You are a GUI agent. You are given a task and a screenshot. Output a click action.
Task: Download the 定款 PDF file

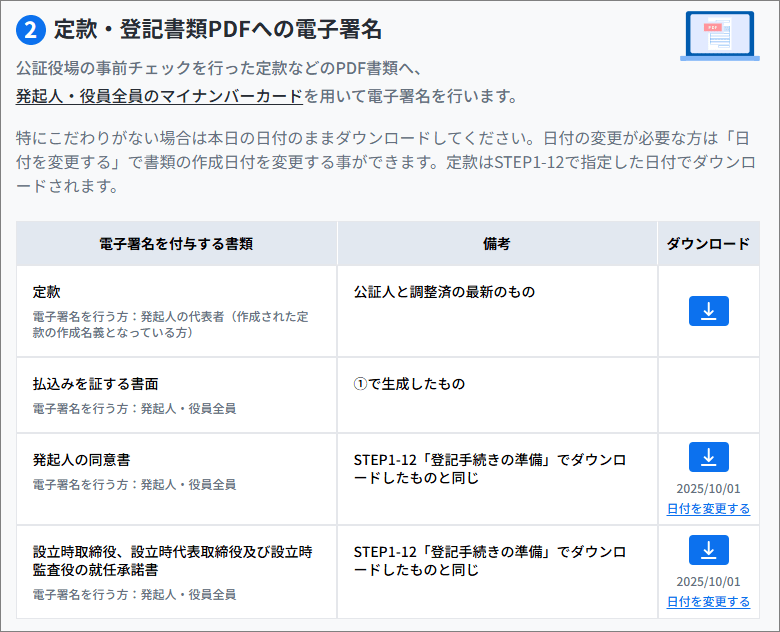coord(708,311)
